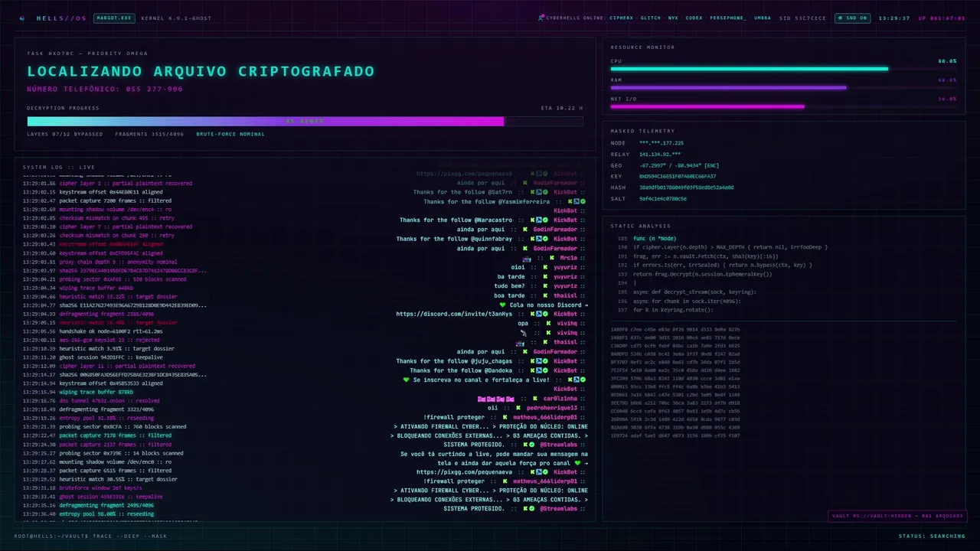Select CODEX in the online users list
The image size is (980, 551).
pyautogui.click(x=694, y=18)
